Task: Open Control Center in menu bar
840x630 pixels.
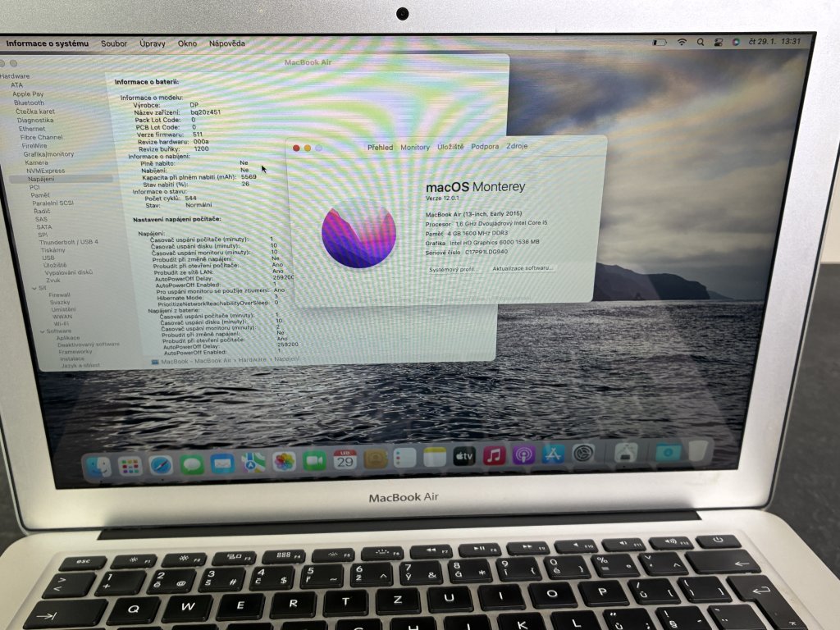Action: 719,42
